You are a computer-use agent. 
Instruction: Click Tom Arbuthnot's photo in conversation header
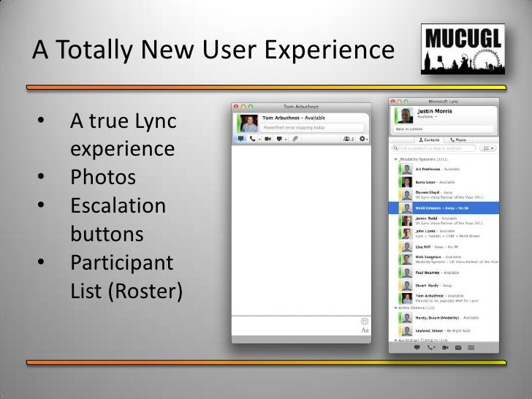point(248,123)
